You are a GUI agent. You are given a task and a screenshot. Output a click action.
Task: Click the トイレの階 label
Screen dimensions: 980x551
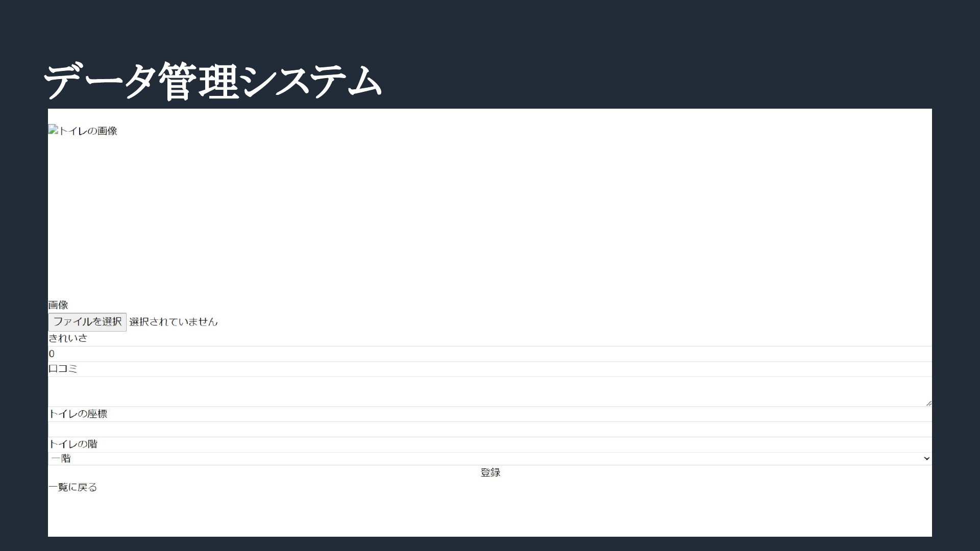click(72, 444)
